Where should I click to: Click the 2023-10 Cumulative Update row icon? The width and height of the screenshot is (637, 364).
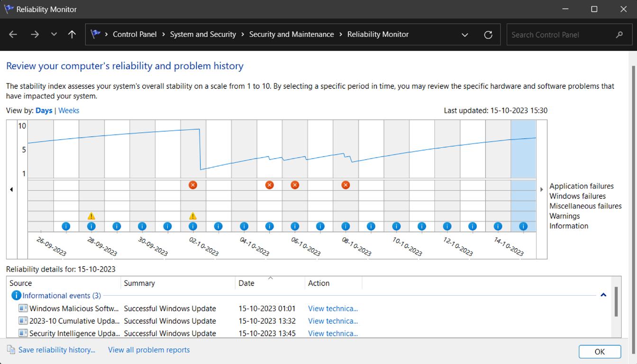(x=23, y=321)
